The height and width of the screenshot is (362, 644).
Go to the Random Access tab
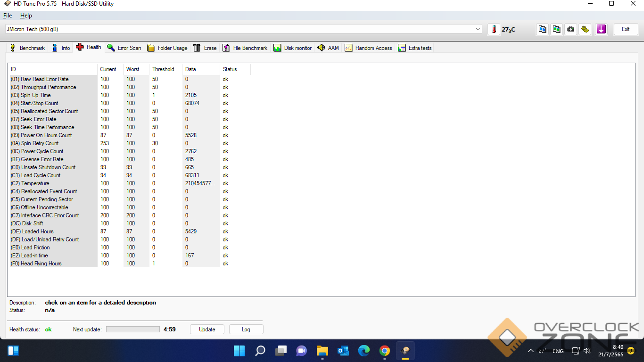click(368, 48)
